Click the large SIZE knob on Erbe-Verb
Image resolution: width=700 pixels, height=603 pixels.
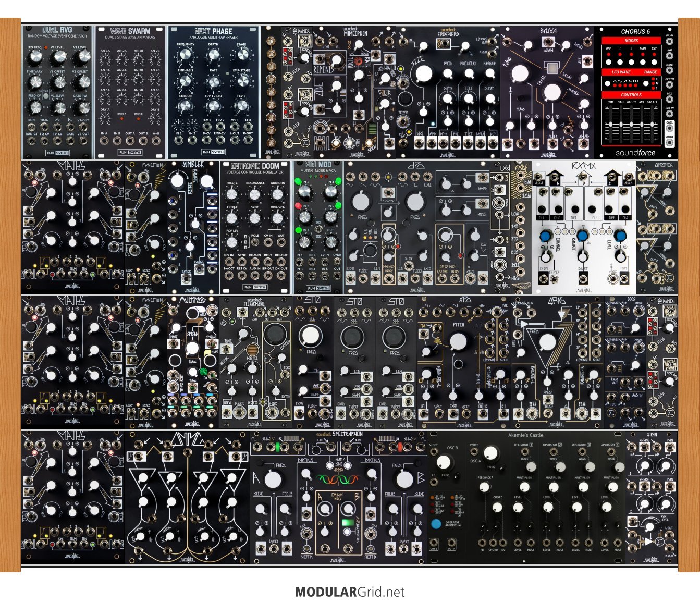point(423,73)
